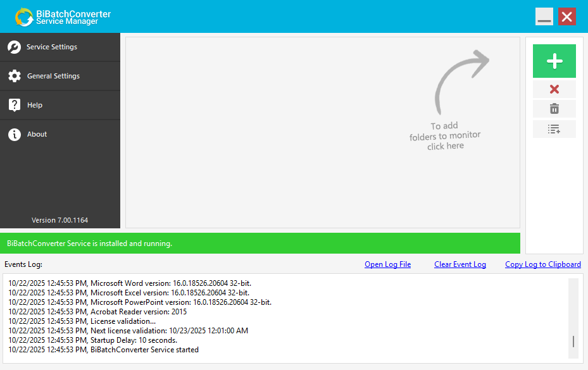Click the Events Log vertical scrollbar
The image size is (588, 370).
pos(573,316)
